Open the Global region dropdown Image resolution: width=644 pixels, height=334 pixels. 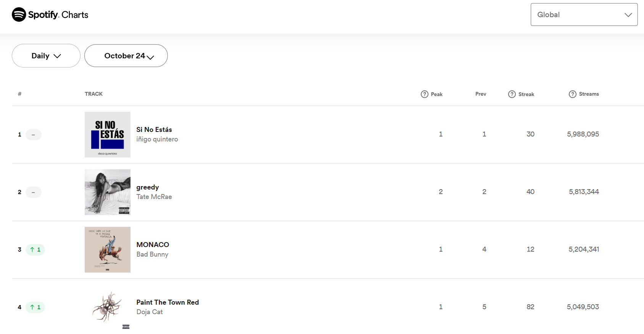point(584,14)
